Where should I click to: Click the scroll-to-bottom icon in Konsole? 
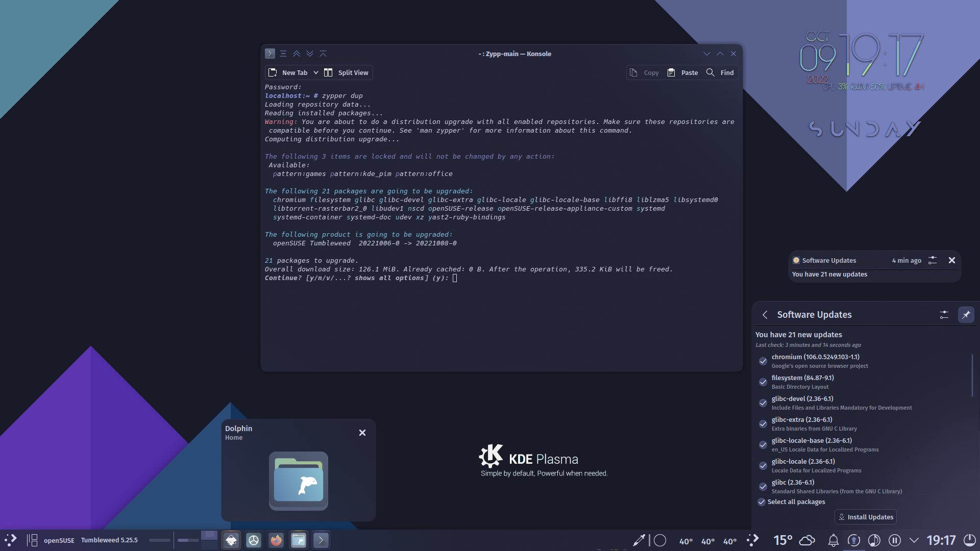tap(310, 54)
